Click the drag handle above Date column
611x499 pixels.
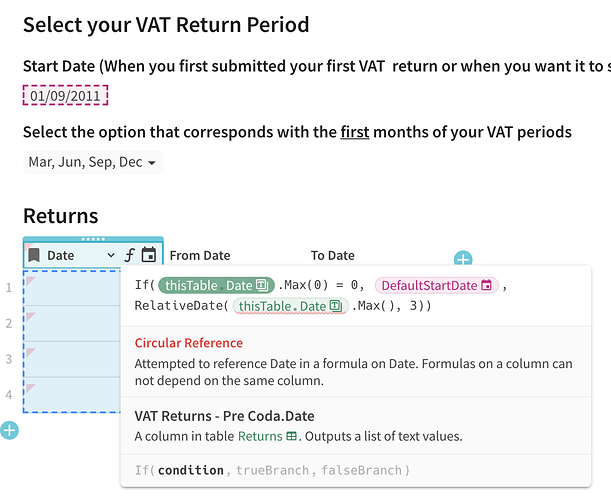(x=92, y=239)
